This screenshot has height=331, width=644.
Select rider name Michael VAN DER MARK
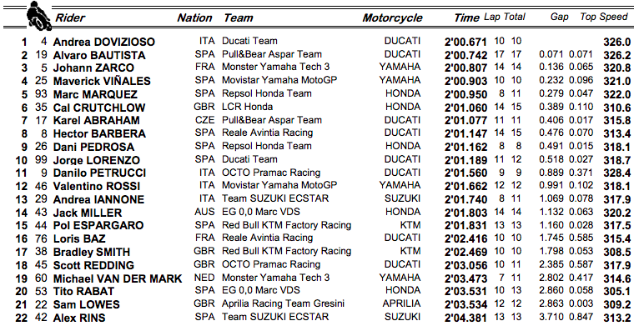[x=118, y=278]
